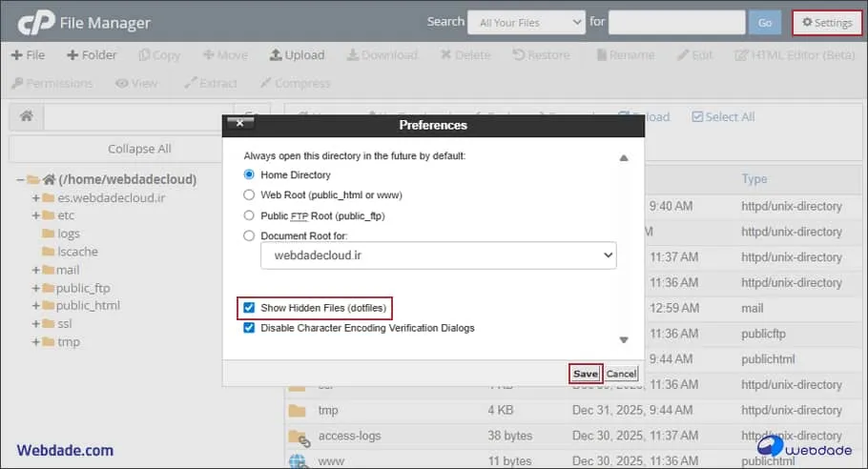Expand the tmp folder in tree
This screenshot has height=469, width=868.
35,342
